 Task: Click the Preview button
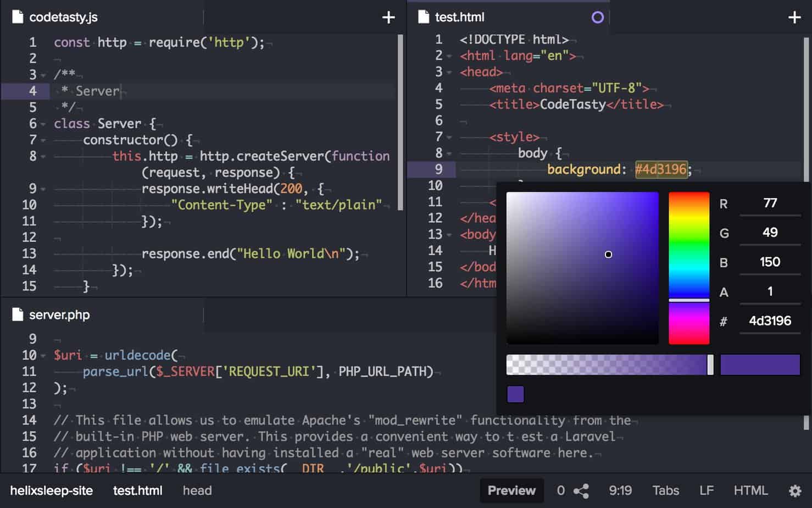[x=511, y=490]
